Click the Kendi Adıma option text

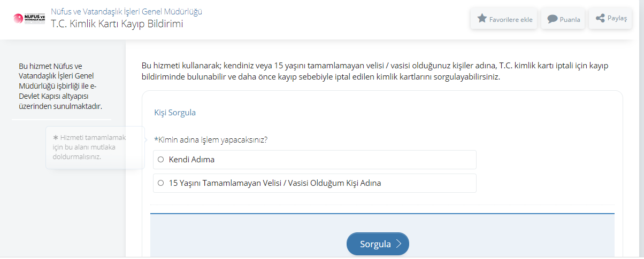(191, 159)
